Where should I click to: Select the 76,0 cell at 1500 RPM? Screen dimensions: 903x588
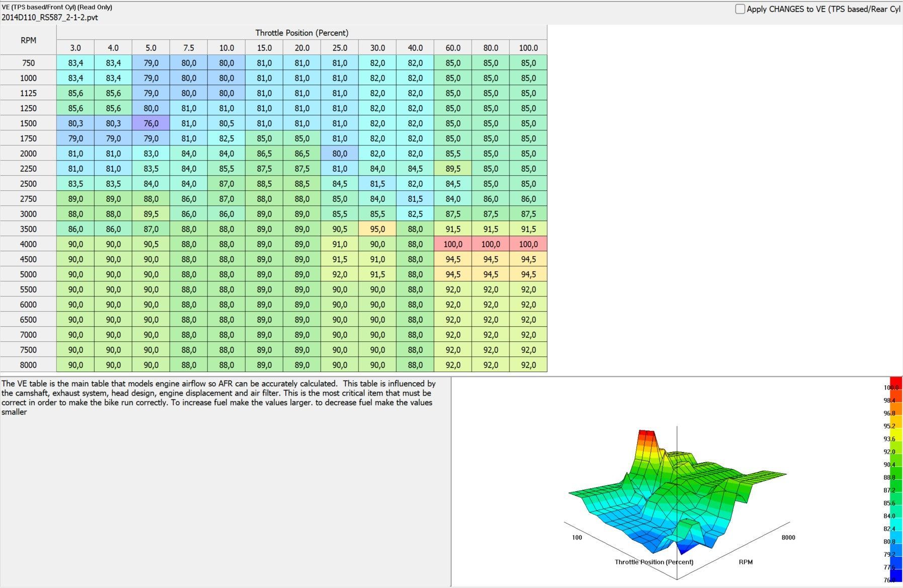pyautogui.click(x=151, y=123)
